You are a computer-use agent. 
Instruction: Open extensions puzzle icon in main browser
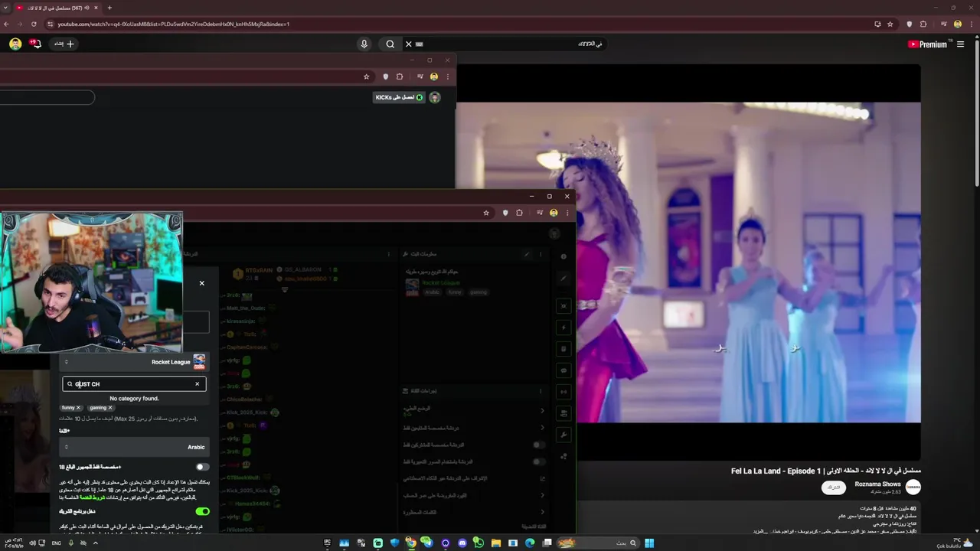[923, 24]
